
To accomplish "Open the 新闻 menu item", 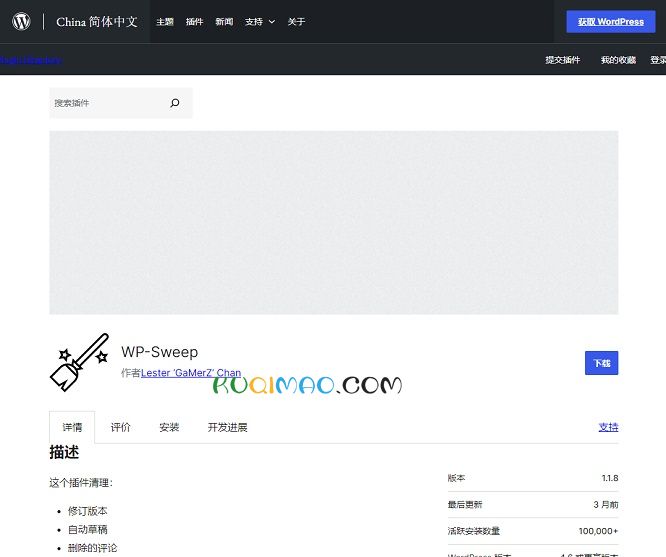I will coord(224,22).
